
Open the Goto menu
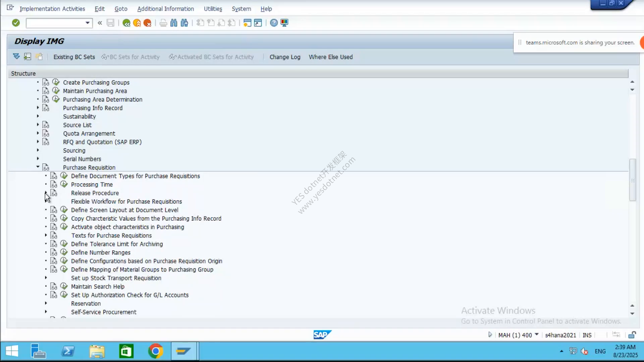[121, 9]
